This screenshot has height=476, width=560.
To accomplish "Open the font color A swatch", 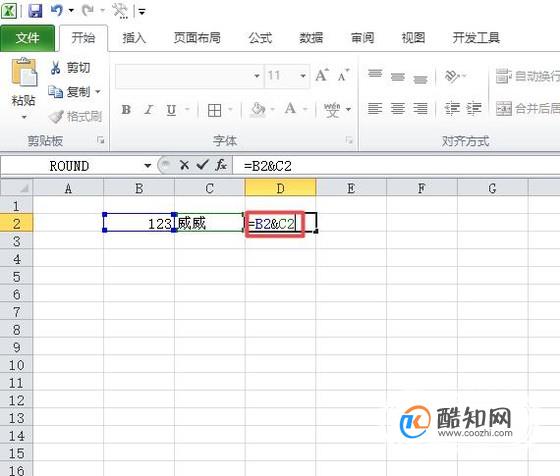I will click(x=290, y=109).
